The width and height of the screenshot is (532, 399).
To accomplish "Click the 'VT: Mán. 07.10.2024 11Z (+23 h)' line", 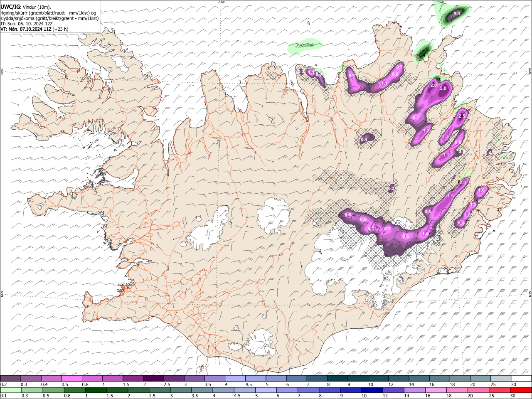I will 34,29.
